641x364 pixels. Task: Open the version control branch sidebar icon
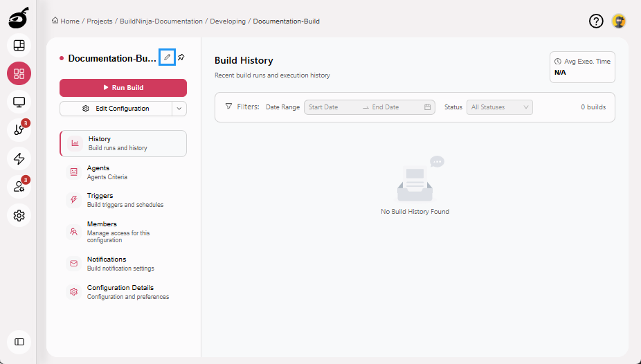pos(19,130)
